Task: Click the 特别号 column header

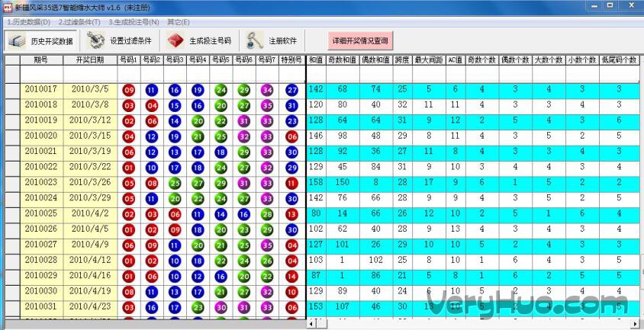Action: pos(291,60)
